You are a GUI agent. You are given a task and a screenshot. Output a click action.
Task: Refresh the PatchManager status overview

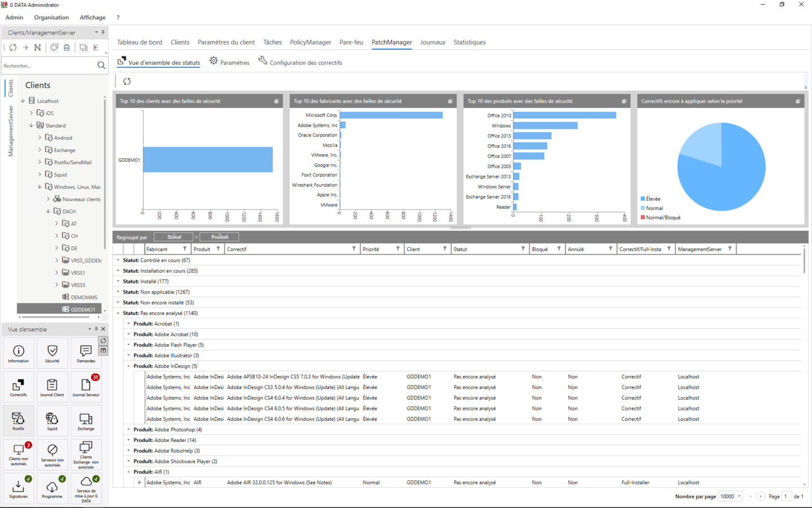point(127,81)
